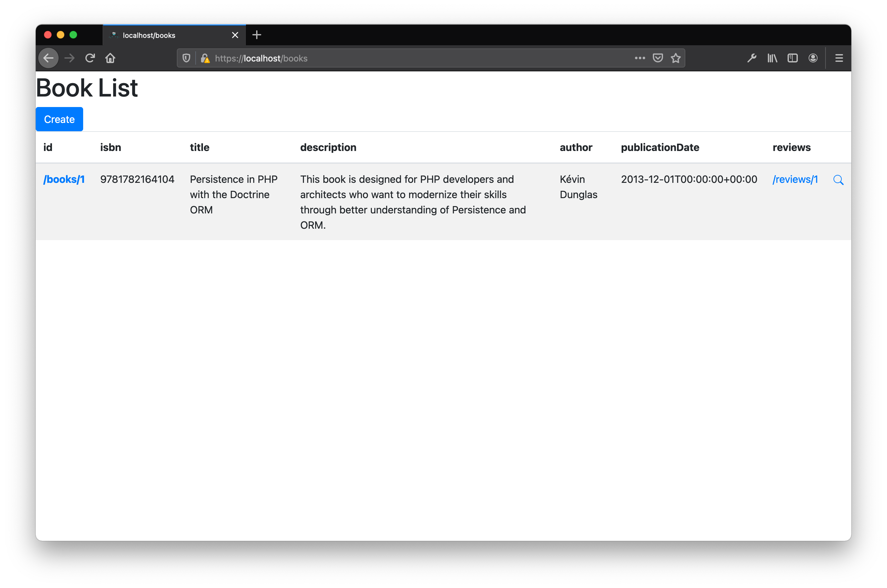Reload the current page

tap(90, 58)
